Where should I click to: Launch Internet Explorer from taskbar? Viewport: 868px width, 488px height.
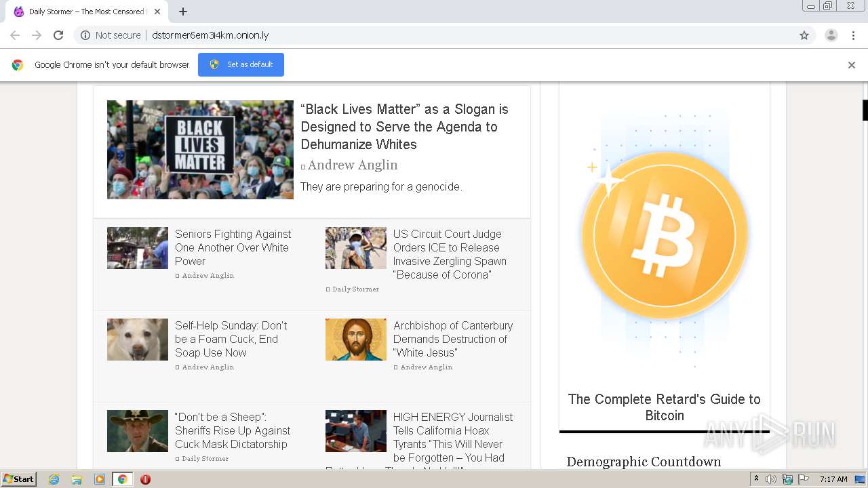[x=54, y=479]
